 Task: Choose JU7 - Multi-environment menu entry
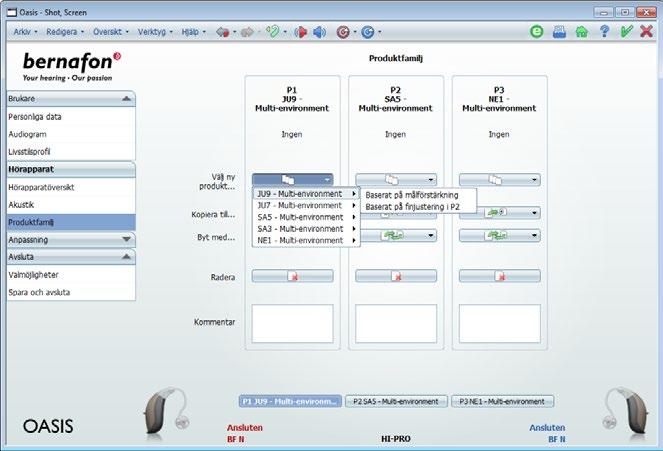(306, 205)
